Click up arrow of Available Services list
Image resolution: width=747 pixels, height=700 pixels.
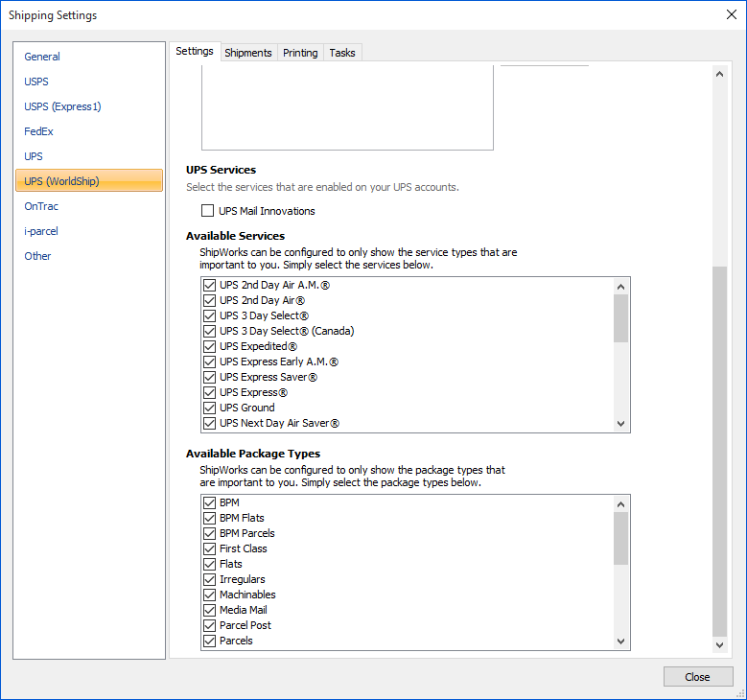tap(620, 287)
